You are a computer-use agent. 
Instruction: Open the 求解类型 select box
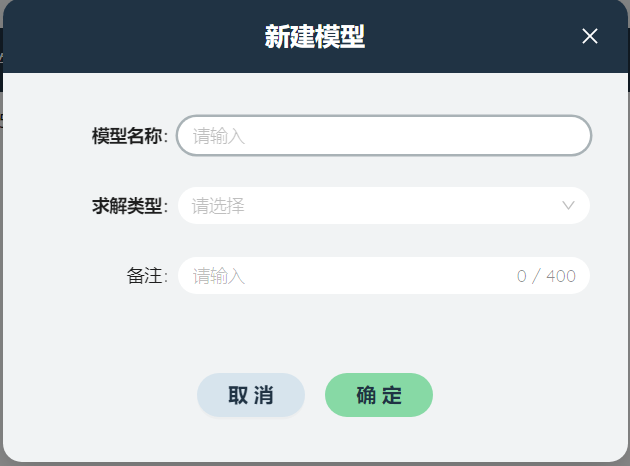(x=384, y=205)
